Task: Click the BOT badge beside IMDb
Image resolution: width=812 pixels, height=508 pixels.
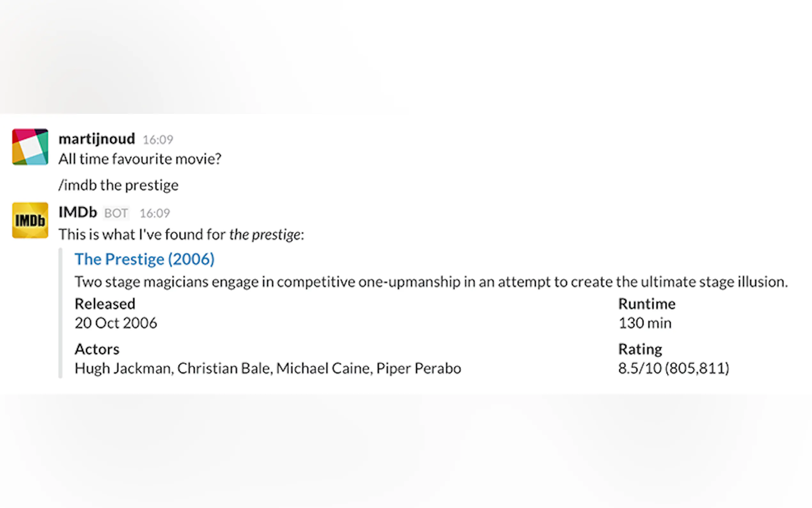Action: coord(116,213)
